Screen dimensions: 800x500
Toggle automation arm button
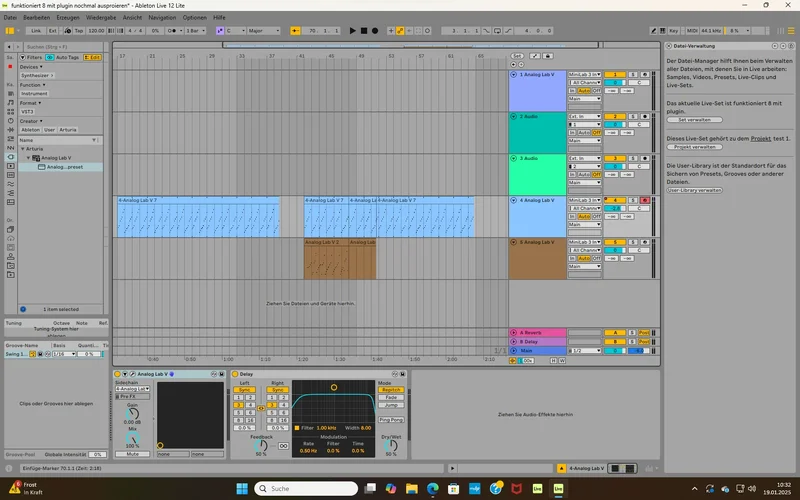[x=400, y=31]
